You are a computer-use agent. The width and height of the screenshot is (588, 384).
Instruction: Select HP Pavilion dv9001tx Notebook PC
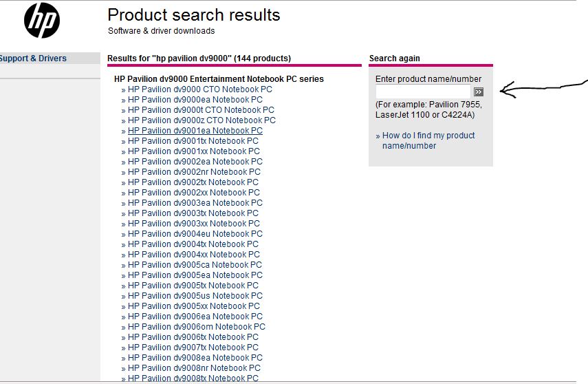pos(193,141)
